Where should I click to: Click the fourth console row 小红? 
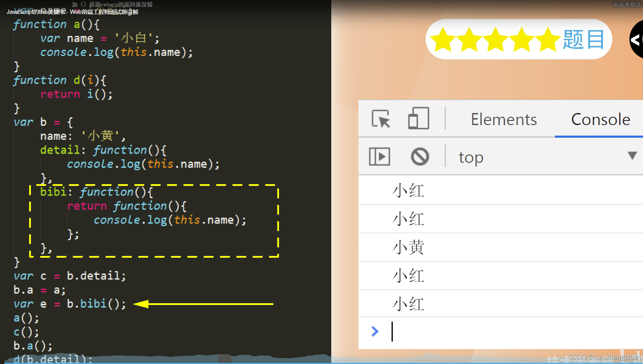tap(500, 276)
